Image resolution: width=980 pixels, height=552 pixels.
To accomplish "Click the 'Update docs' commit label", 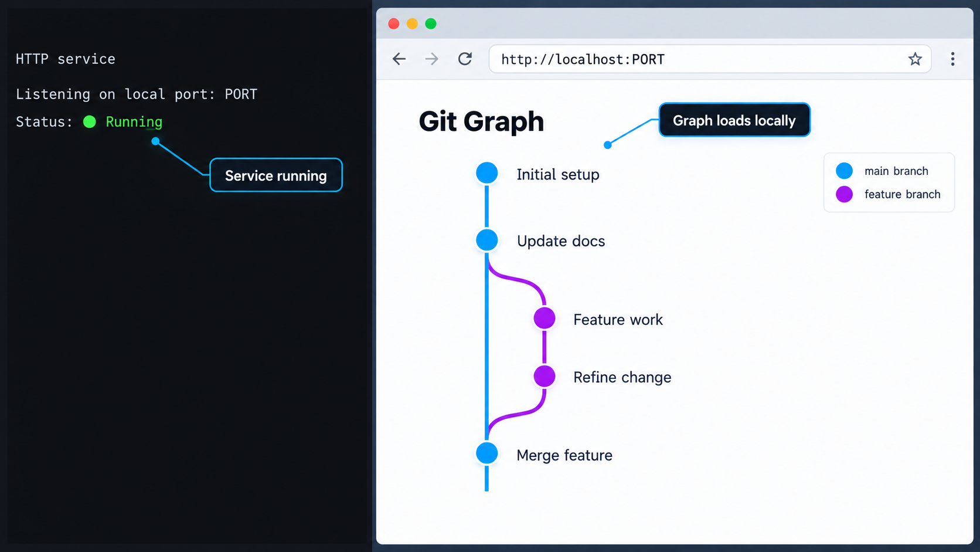I will pos(561,241).
